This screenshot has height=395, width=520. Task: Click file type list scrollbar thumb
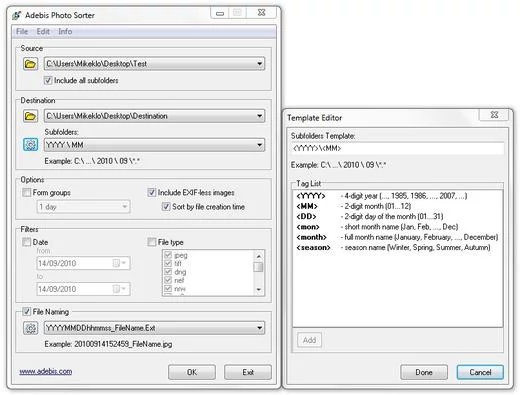click(x=258, y=267)
